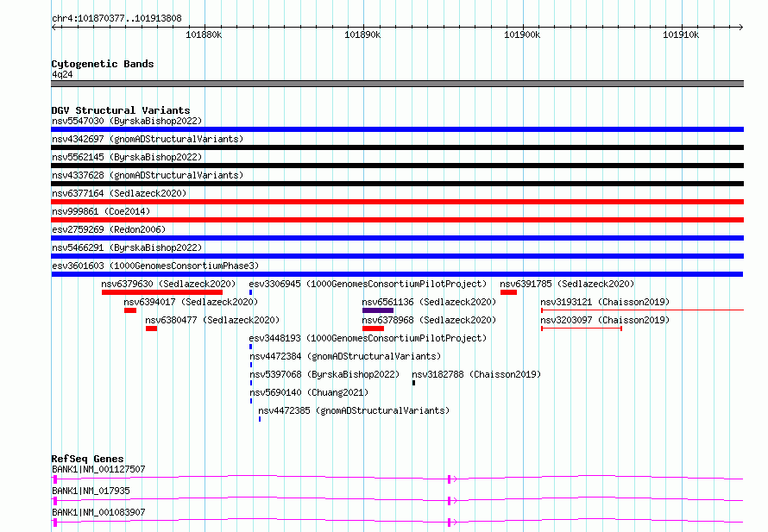The width and height of the screenshot is (768, 532).
Task: Open nsv5466291 (ByrskaBishop2022) label
Action: coord(127,247)
